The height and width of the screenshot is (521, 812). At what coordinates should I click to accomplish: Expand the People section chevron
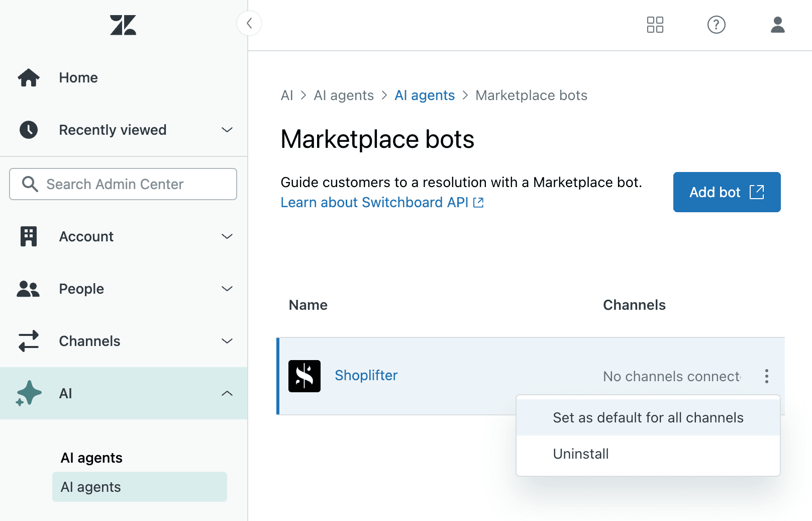point(227,289)
